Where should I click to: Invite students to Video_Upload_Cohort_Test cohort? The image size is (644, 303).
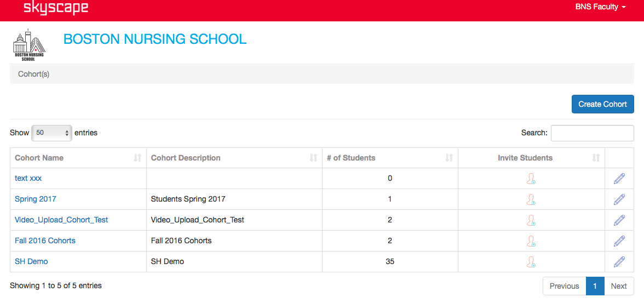531,220
